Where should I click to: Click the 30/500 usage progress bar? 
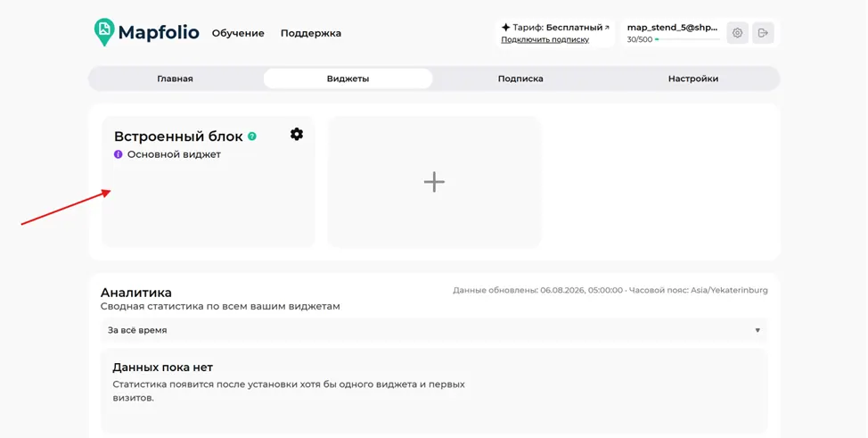click(687, 40)
